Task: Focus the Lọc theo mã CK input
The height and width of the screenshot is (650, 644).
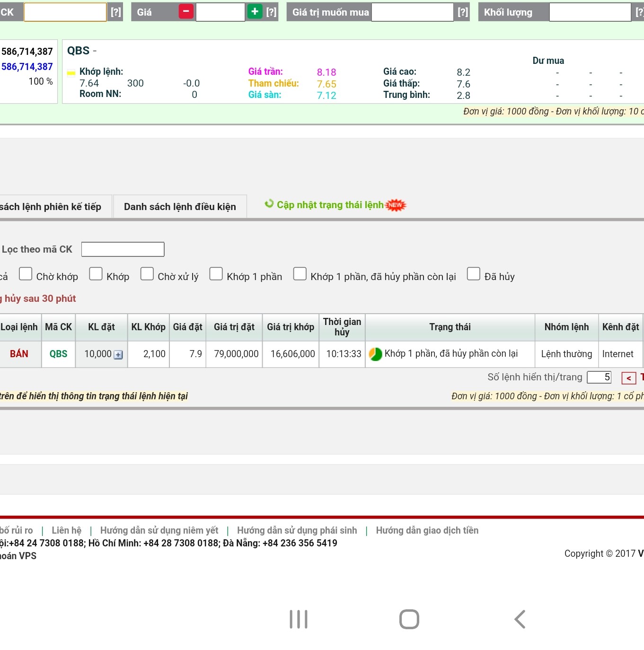Action: pyautogui.click(x=123, y=249)
